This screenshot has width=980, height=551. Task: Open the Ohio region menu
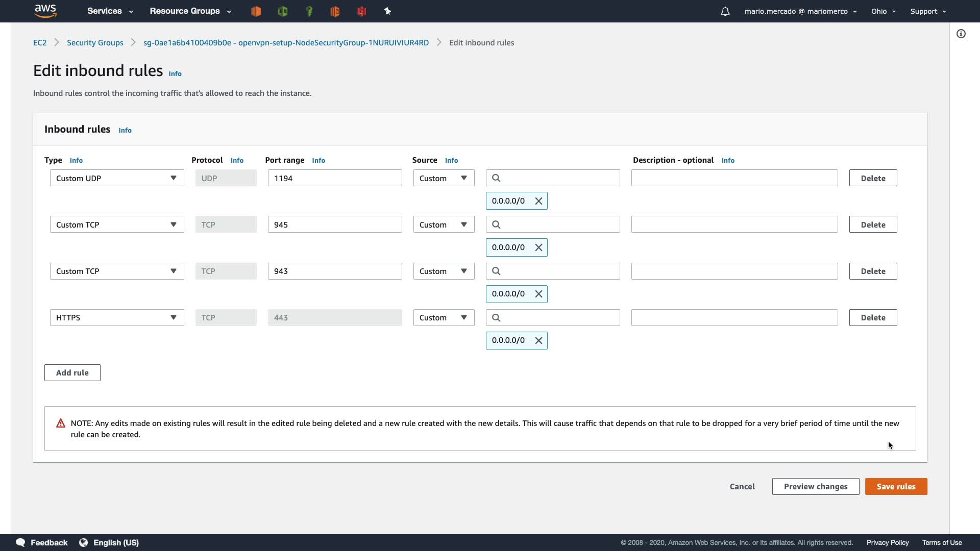coord(883,11)
